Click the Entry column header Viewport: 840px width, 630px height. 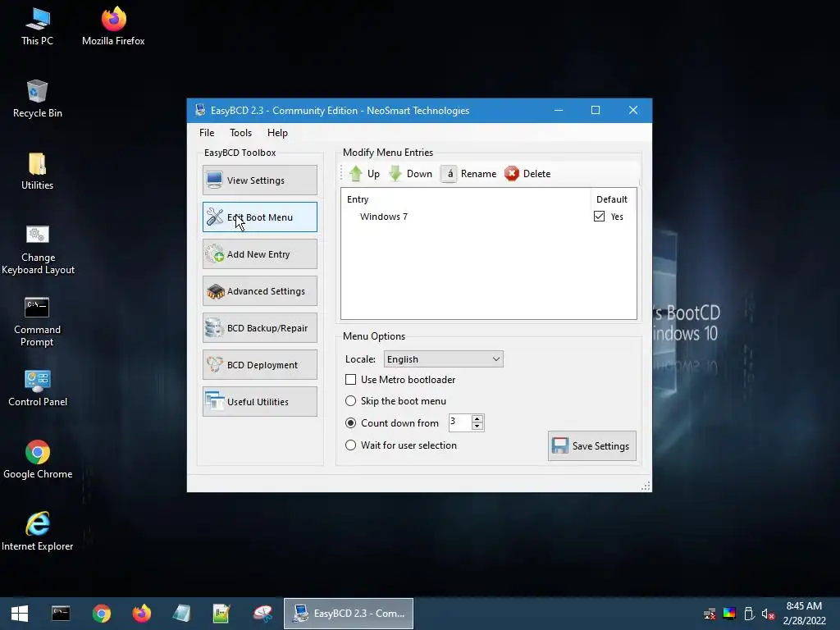click(358, 199)
